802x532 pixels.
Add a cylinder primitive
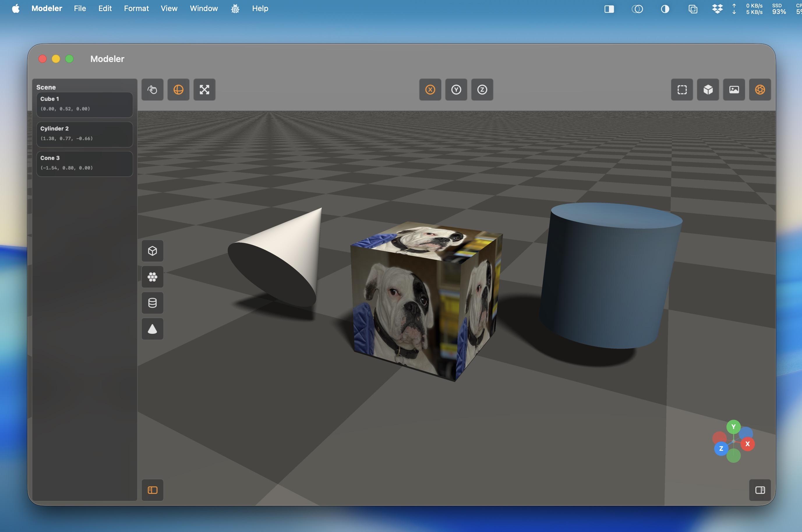(152, 303)
